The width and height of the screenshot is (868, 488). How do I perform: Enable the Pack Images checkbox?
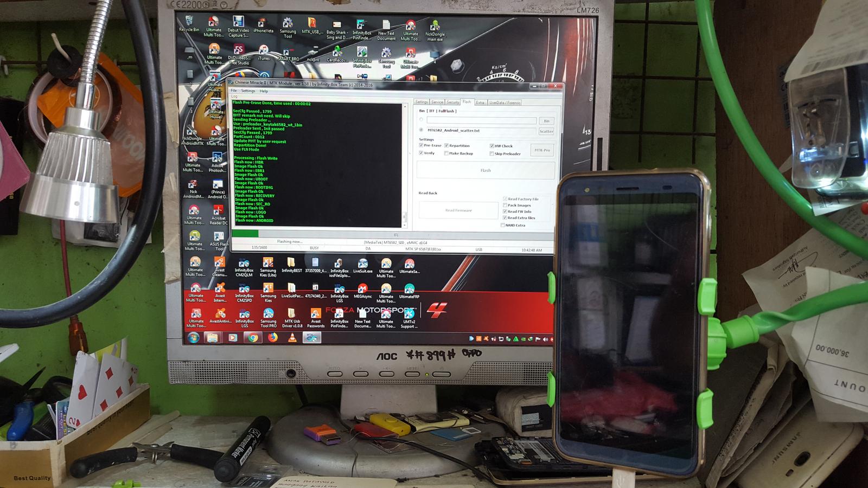(x=505, y=205)
